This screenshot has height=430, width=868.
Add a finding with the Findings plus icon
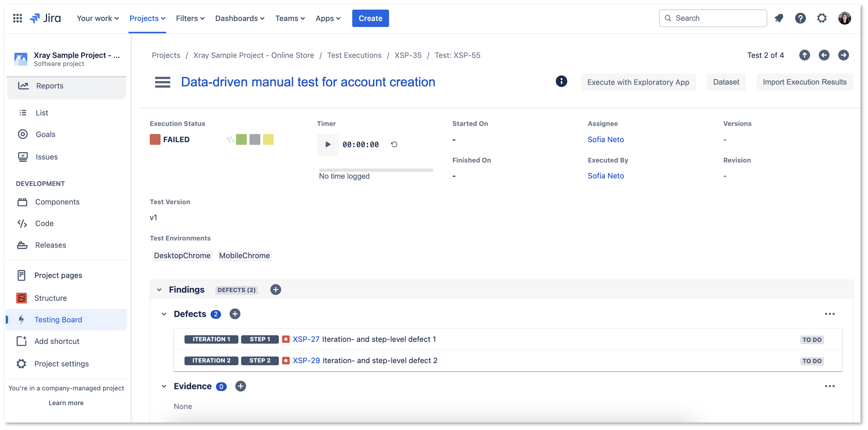(x=276, y=290)
